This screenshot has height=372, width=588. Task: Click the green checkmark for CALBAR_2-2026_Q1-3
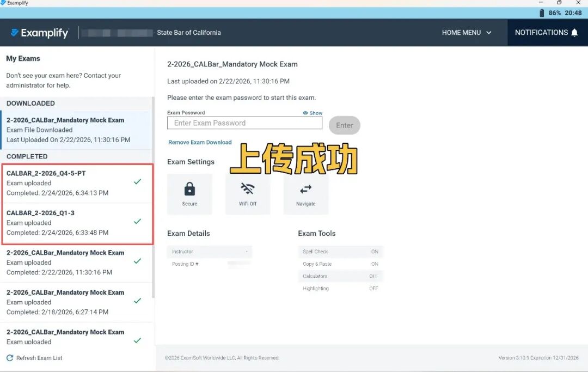click(137, 222)
